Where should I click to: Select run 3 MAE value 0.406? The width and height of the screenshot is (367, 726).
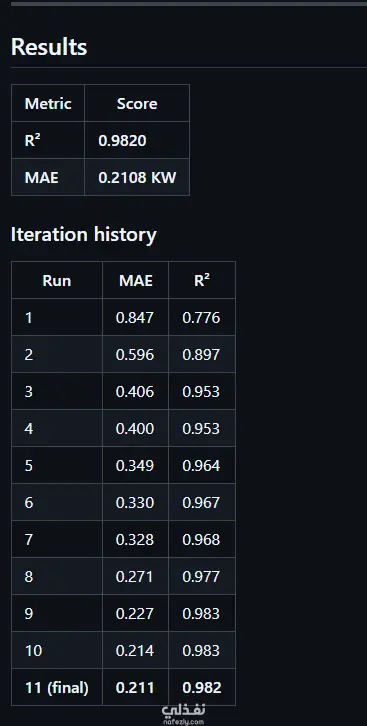[x=135, y=392]
